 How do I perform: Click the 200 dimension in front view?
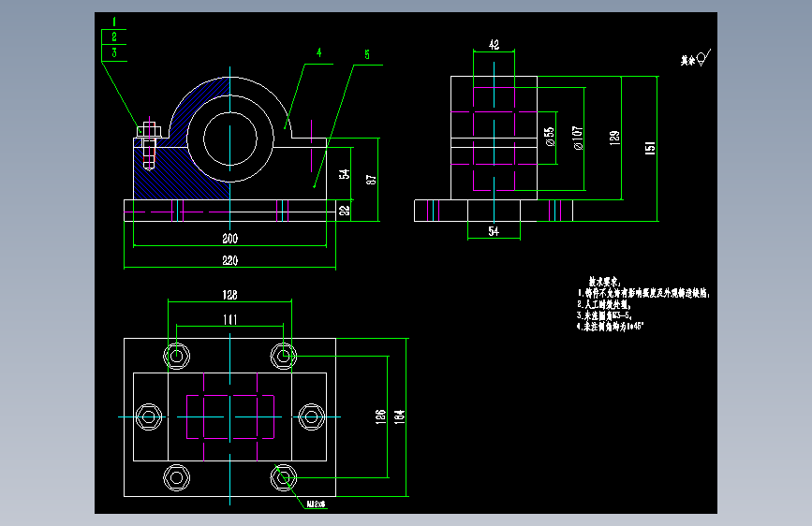point(230,238)
